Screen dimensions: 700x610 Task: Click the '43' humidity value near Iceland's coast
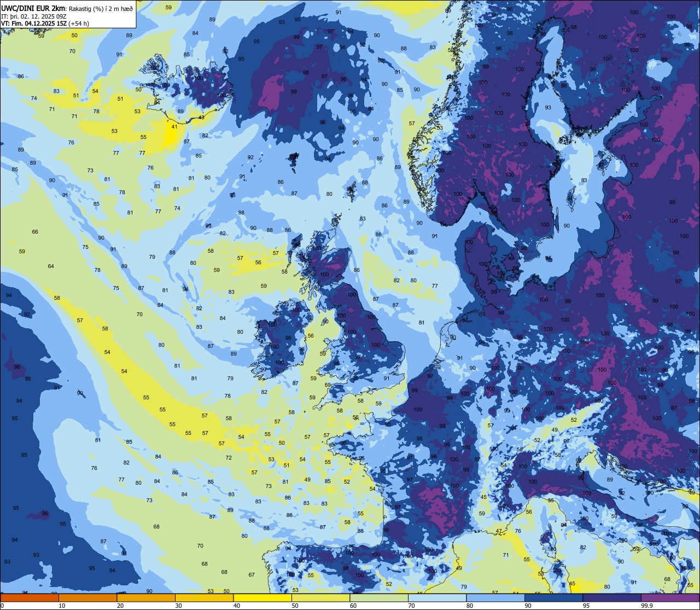click(201, 118)
